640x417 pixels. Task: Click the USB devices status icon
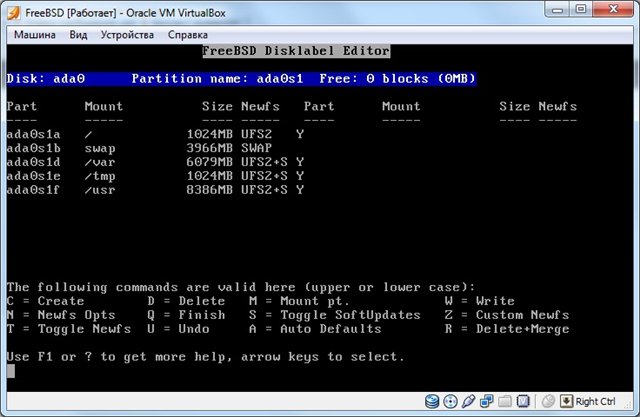click(468, 402)
